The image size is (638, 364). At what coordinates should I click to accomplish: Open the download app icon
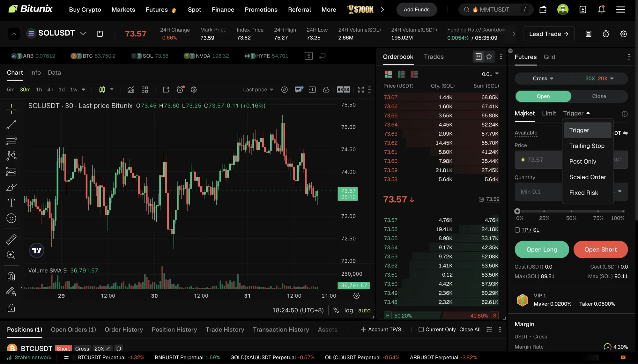(x=583, y=10)
